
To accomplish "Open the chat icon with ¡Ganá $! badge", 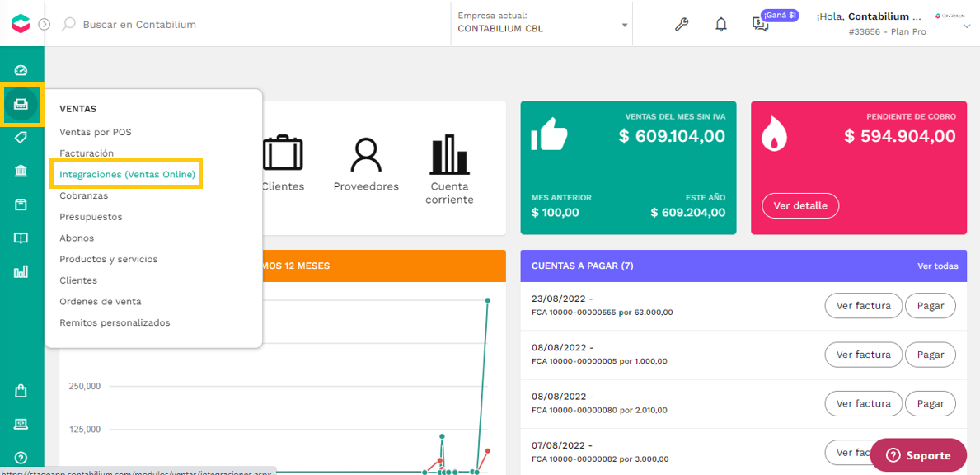I will point(760,26).
